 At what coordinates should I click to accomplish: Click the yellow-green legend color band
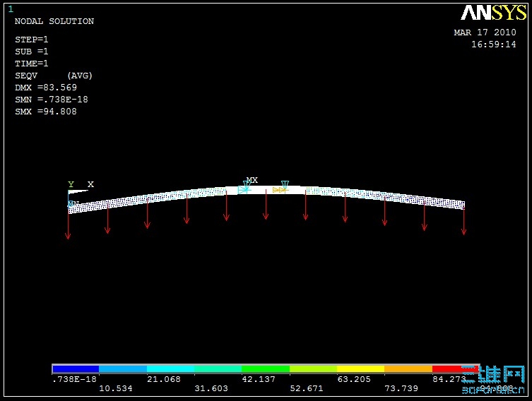click(313, 369)
